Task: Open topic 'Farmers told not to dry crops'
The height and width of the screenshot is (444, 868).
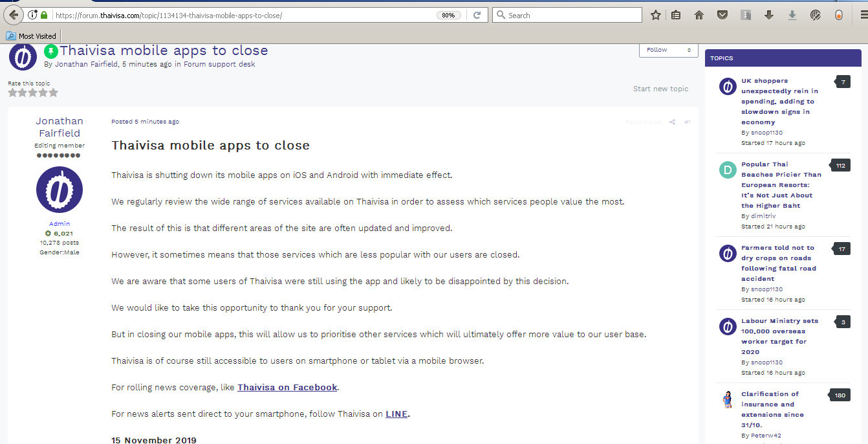Action: pos(779,263)
